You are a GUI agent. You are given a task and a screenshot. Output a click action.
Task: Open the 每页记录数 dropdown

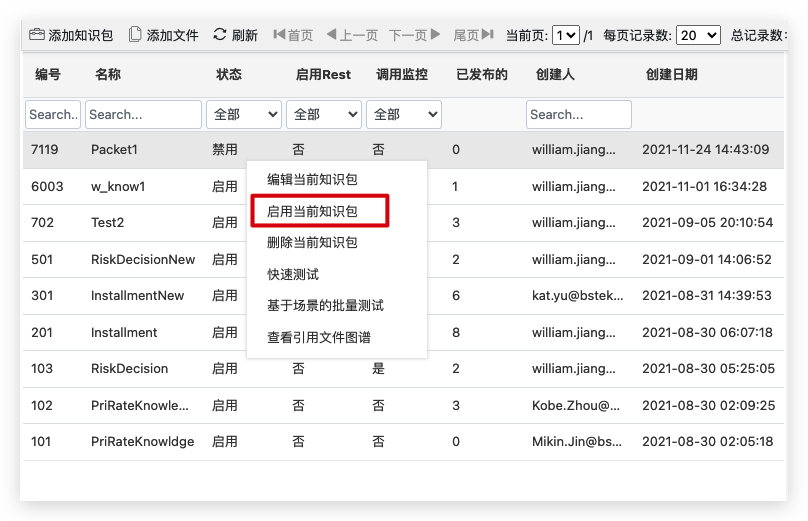click(698, 35)
